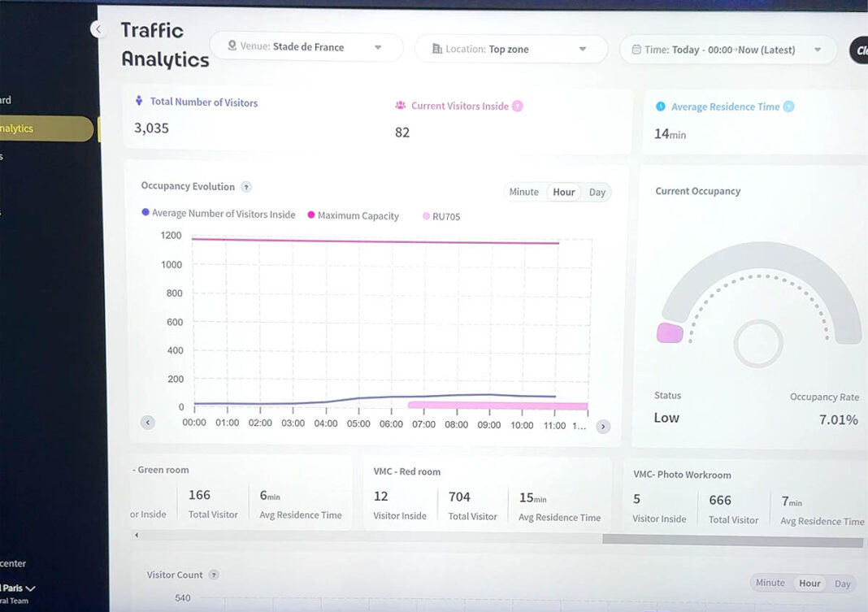Select Day view for Visitor Count
This screenshot has width=868, height=612.
pyautogui.click(x=843, y=583)
